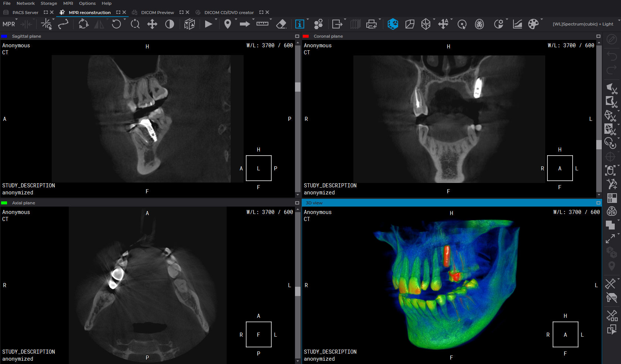621x364 pixels.
Task: Select the pan/move tool in toolbar
Action: point(152,24)
